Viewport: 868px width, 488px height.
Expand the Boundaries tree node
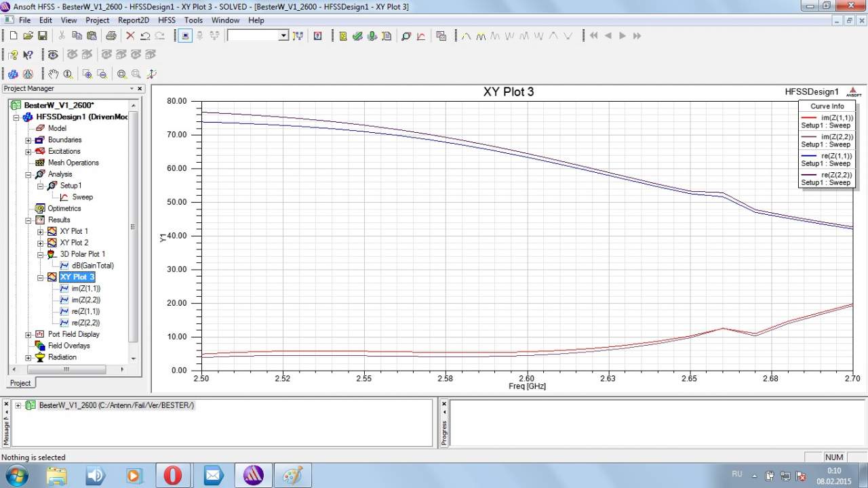[28, 140]
